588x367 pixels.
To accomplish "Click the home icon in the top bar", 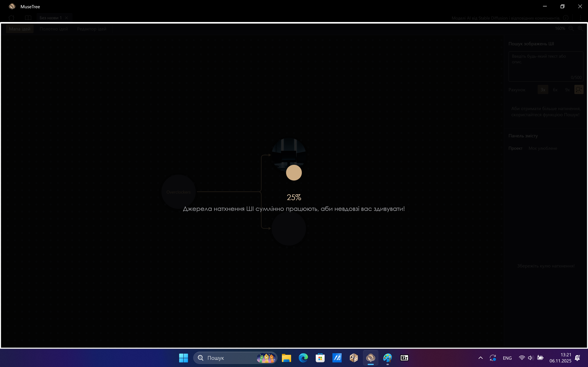I will tap(11, 18).
